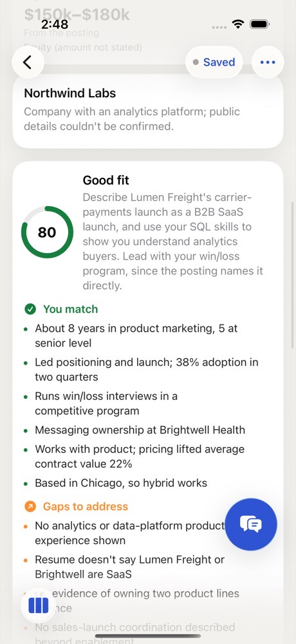Image resolution: width=296 pixels, height=644 pixels.
Task: Toggle the Saved status button
Action: point(214,62)
